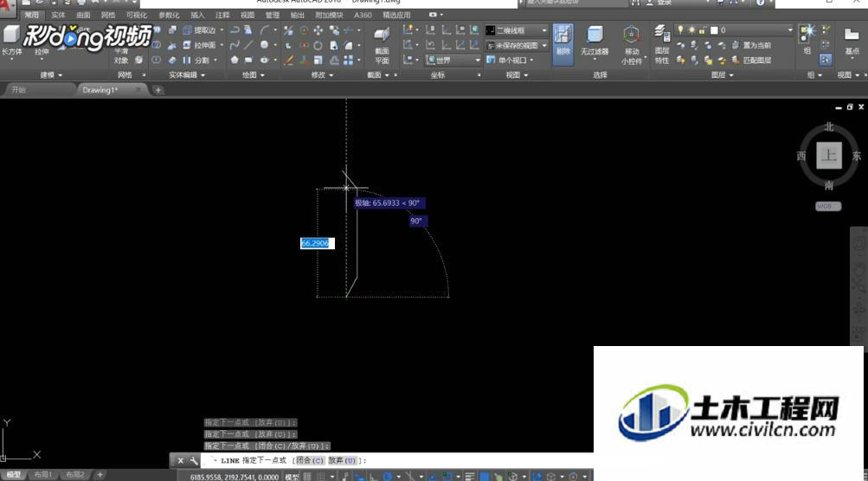868x481 pixels.
Task: Click the dynamic input length field 66.2906
Action: click(318, 243)
